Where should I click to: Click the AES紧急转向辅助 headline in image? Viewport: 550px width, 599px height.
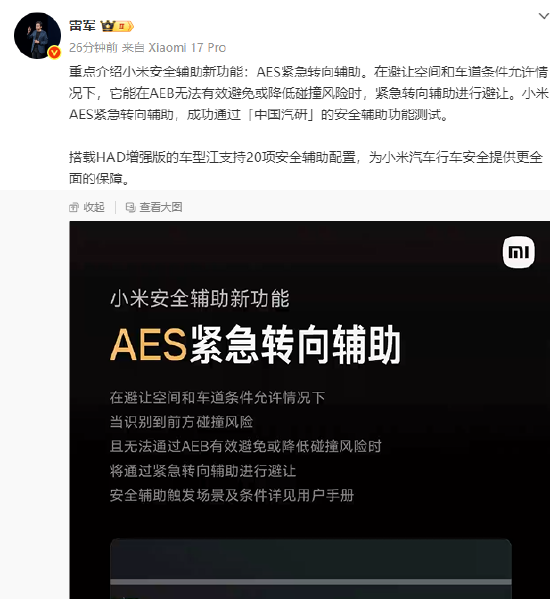(255, 344)
